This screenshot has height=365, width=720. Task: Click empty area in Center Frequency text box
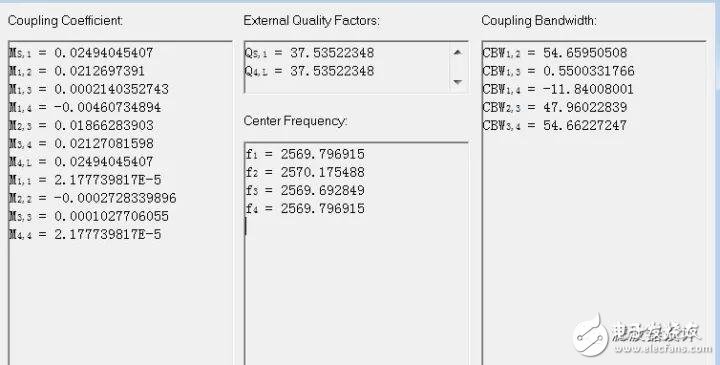pos(356,294)
